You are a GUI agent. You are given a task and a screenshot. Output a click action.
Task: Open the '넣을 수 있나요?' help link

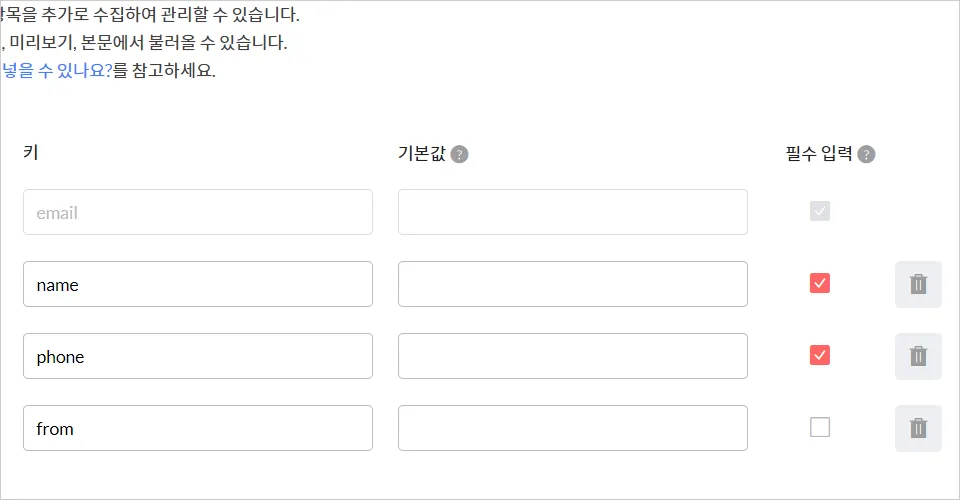tap(57, 71)
